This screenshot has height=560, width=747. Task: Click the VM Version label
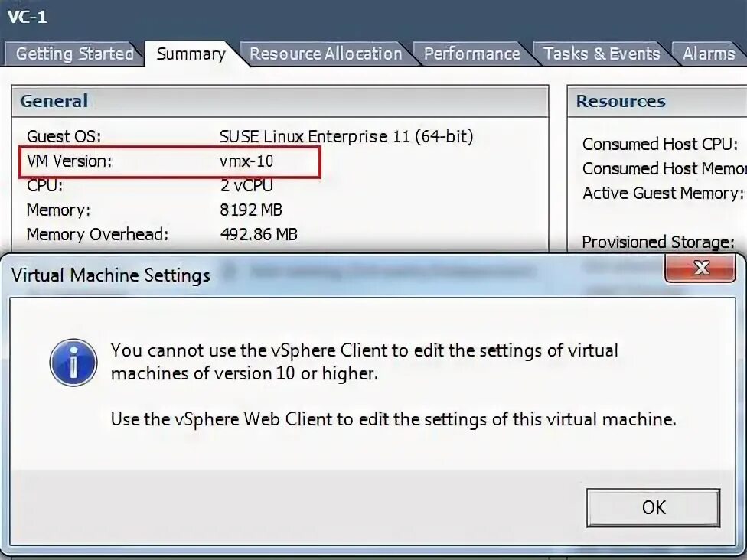69,161
